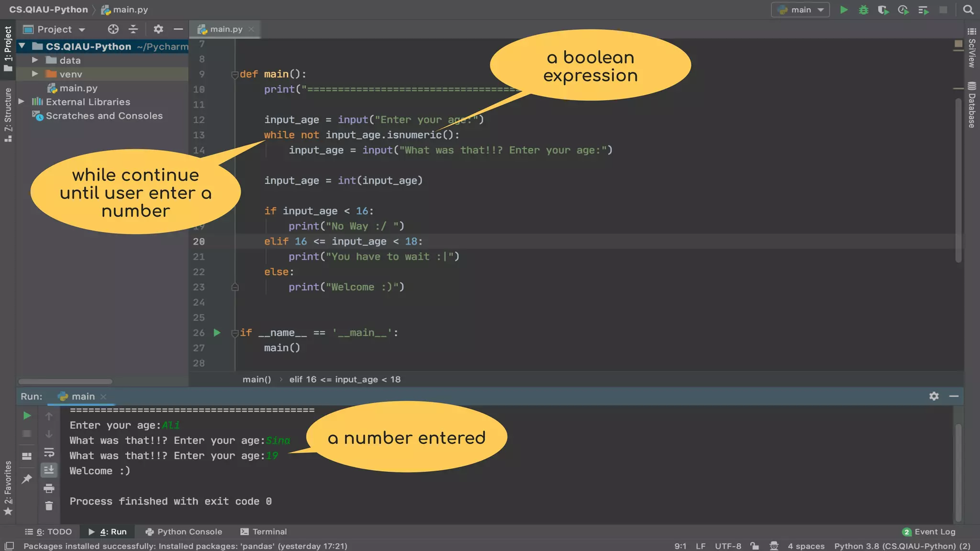
Task: Click the print icon in Run panel
Action: point(49,488)
